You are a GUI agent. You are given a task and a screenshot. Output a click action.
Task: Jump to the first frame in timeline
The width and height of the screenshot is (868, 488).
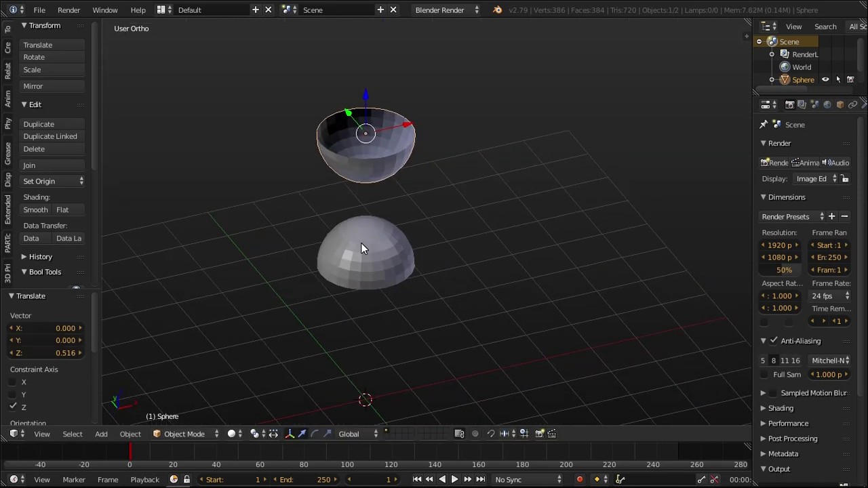[x=417, y=480]
